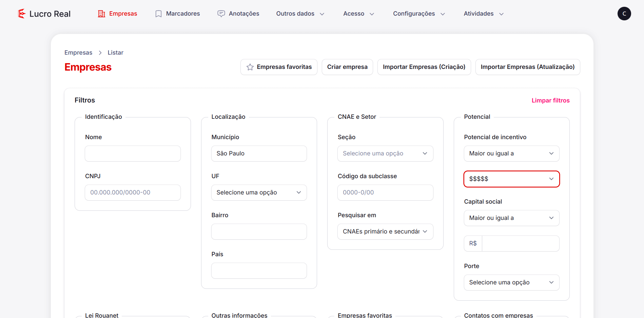Screen dimensions: 644x318
Task: Expand the Seção select field
Action: pyautogui.click(x=385, y=153)
